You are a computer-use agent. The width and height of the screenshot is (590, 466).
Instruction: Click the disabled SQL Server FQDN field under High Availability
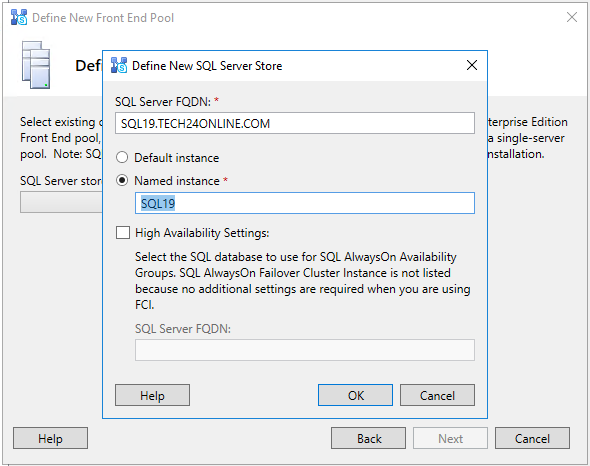305,350
